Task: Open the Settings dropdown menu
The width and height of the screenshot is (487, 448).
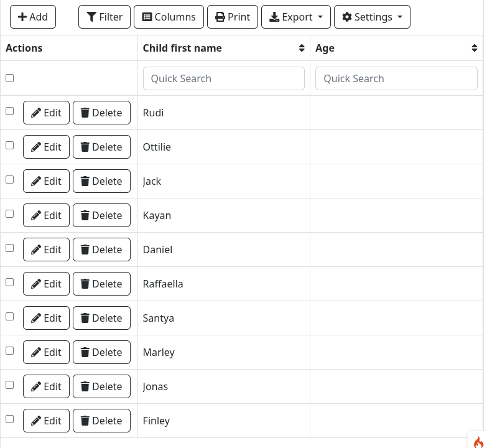Action: coord(372,17)
